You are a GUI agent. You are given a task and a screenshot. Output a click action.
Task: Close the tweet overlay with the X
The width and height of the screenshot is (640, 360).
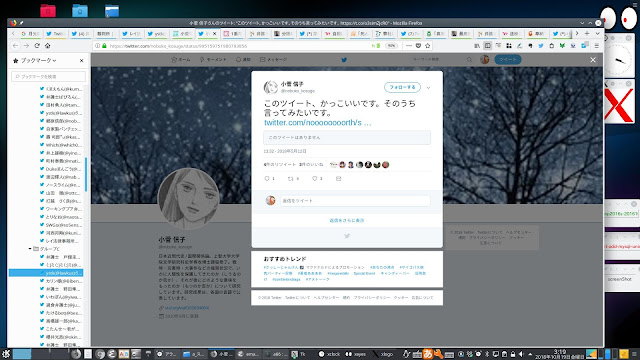pyautogui.click(x=593, y=60)
